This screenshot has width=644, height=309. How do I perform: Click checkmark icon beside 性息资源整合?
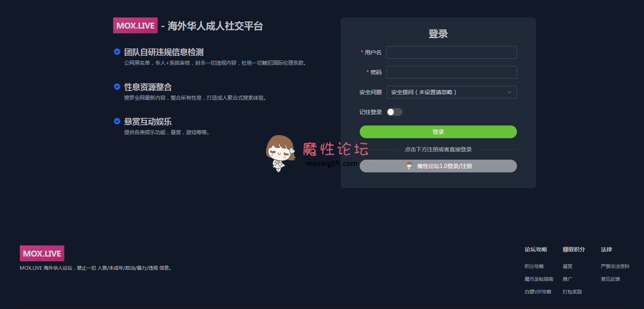point(117,87)
